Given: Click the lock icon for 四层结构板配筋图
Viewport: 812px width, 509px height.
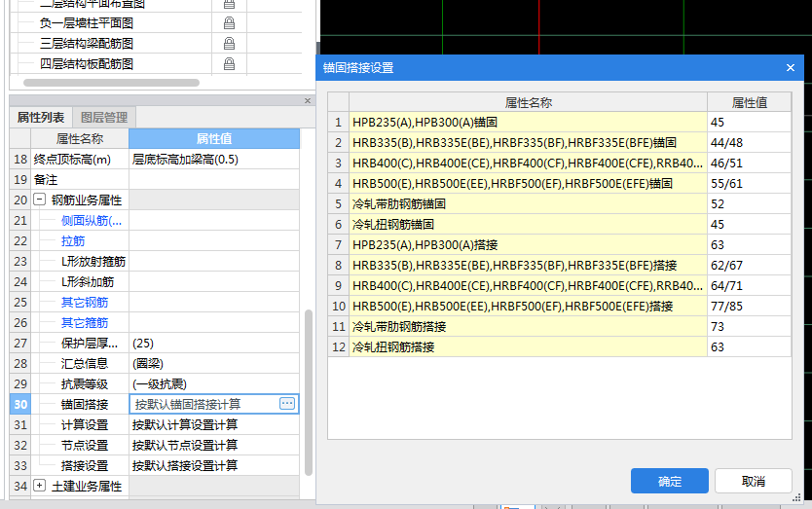Looking at the screenshot, I should click(229, 63).
